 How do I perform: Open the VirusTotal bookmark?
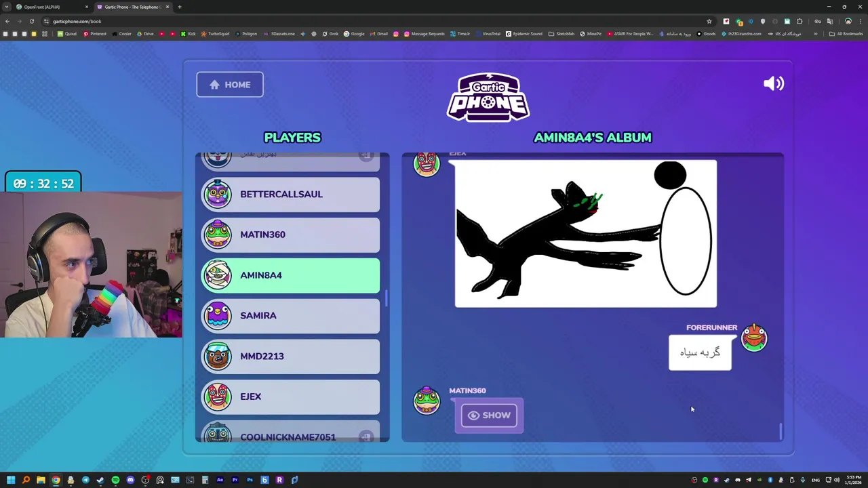(x=487, y=34)
